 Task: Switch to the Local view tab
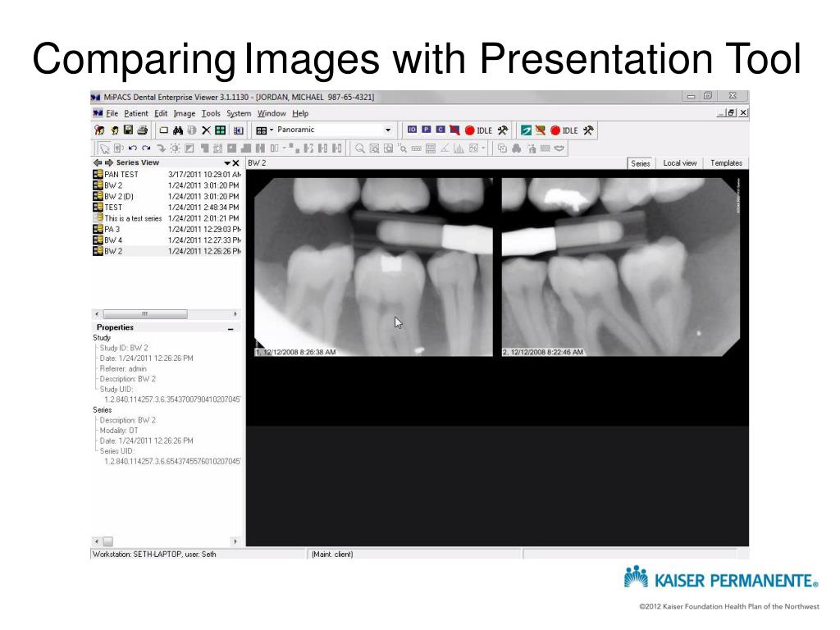point(680,163)
